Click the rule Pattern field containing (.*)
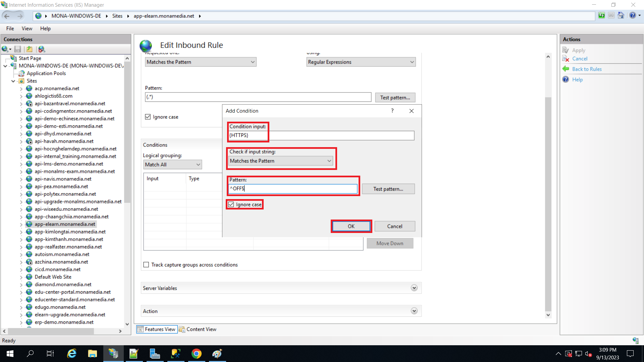644x362 pixels. (258, 97)
